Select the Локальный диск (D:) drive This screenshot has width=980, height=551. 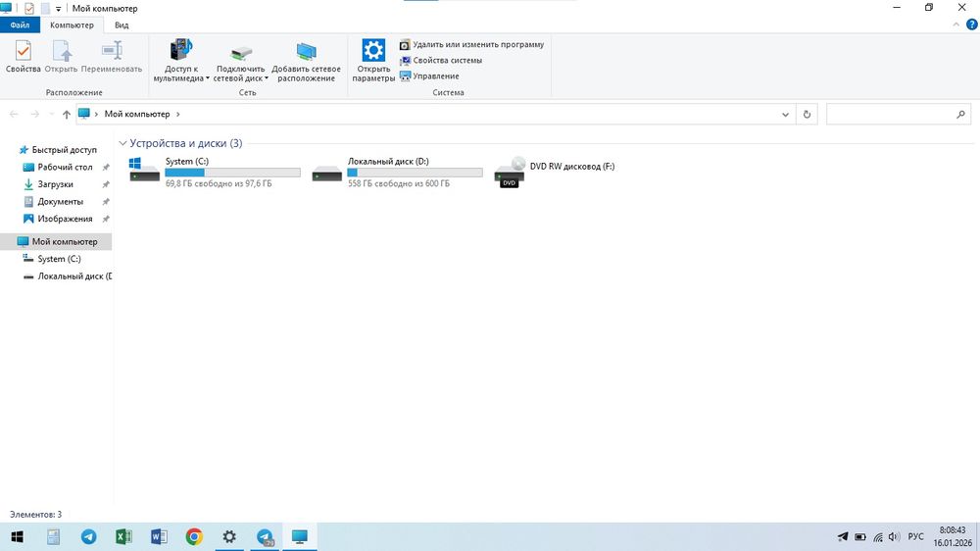click(x=397, y=171)
